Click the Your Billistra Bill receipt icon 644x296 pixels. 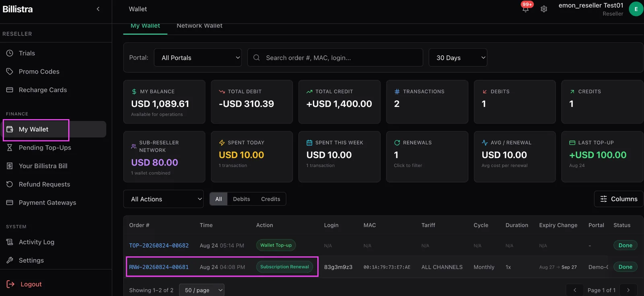pyautogui.click(x=10, y=166)
